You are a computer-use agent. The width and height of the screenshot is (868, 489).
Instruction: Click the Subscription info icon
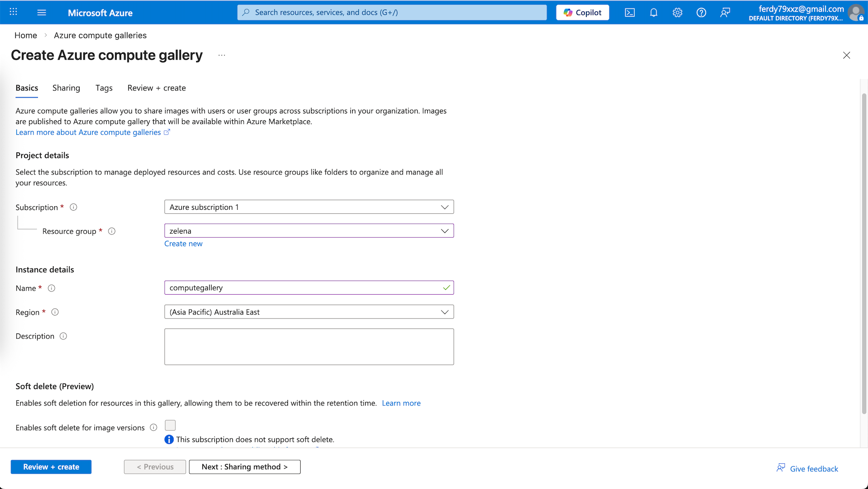pyautogui.click(x=73, y=207)
